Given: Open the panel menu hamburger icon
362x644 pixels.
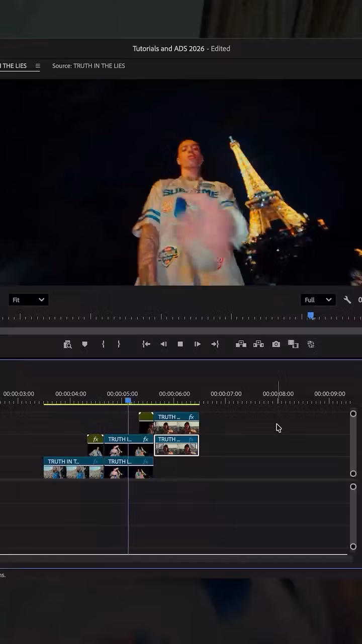Looking at the screenshot, I should tap(37, 66).
